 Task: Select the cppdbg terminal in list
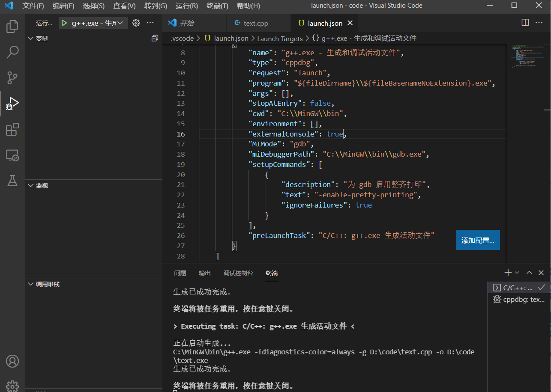[x=519, y=299]
